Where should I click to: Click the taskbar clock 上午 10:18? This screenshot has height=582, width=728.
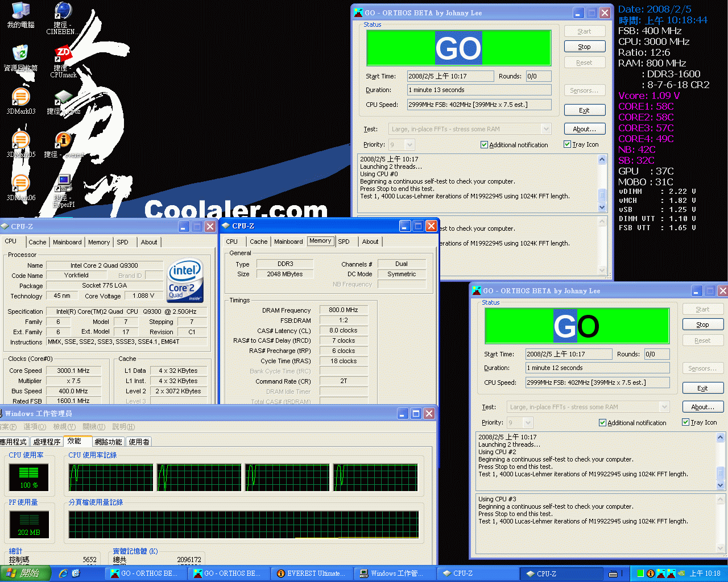[x=705, y=573]
